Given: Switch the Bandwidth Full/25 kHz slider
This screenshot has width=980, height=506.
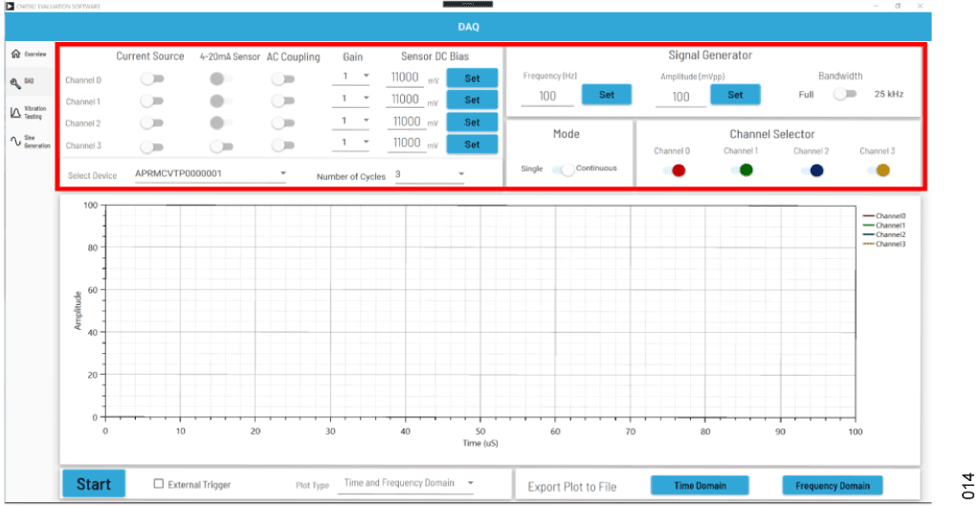Looking at the screenshot, I should click(x=842, y=94).
